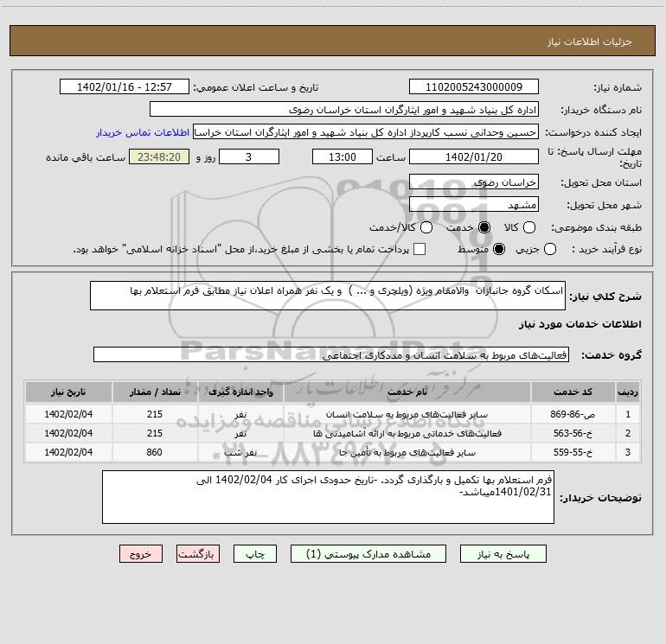Click the delivery city field مشهد
This screenshot has width=666, height=644.
click(x=474, y=205)
